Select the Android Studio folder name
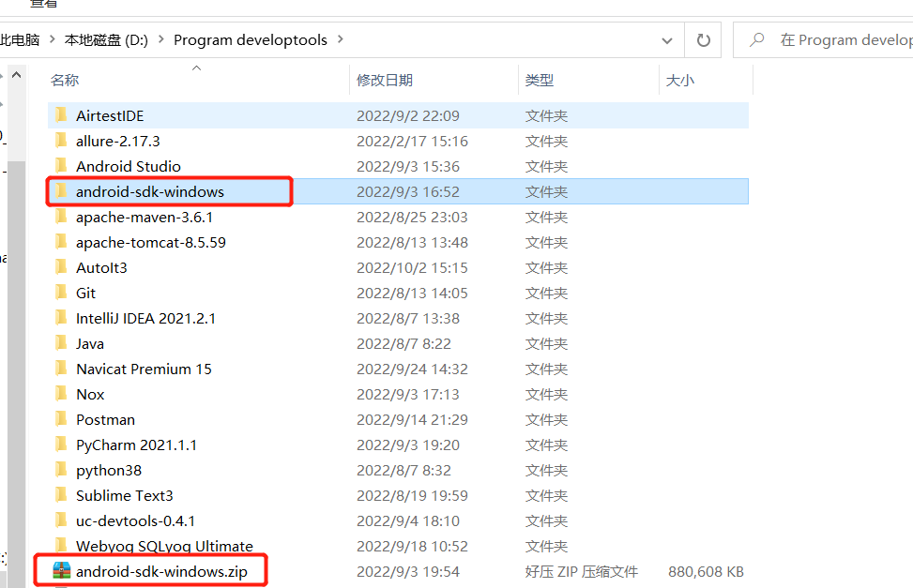This screenshot has height=588, width=913. [x=129, y=166]
